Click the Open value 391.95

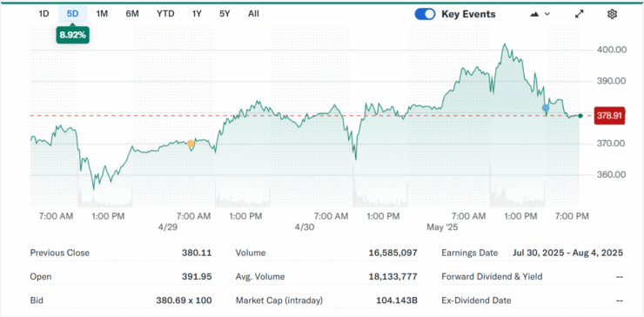point(198,277)
